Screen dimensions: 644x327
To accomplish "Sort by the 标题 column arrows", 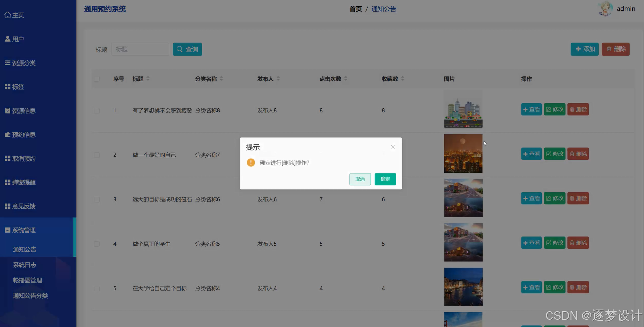I will (148, 78).
